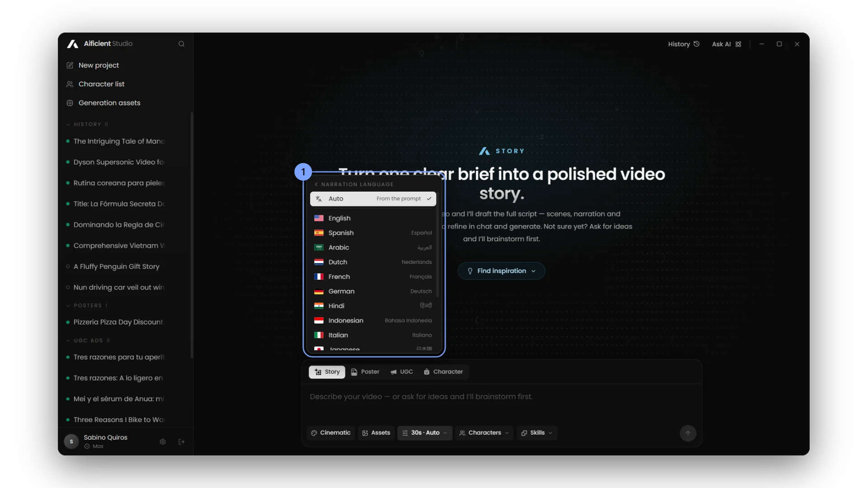868x488 pixels.
Task: Collapse the UGC ADS section
Action: pos(88,341)
